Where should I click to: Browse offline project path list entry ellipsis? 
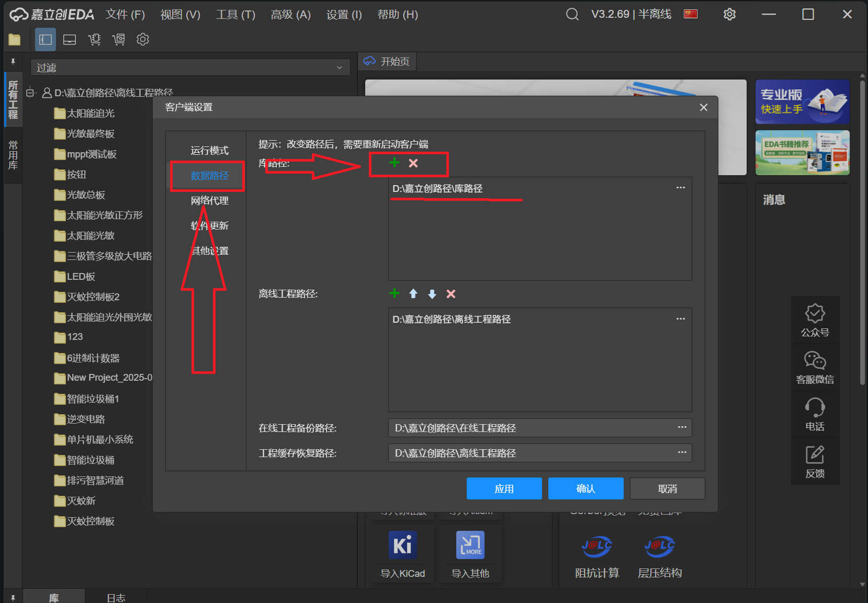[680, 318]
